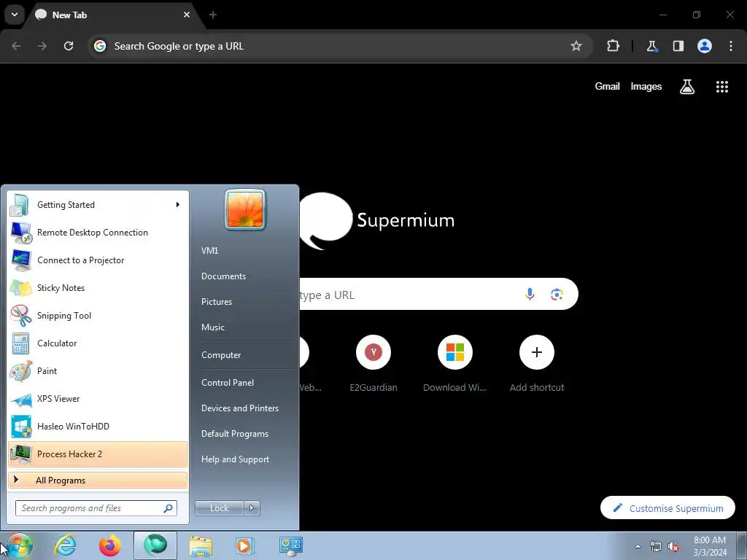The width and height of the screenshot is (747, 560).
Task: Launch Process Hacker 2
Action: point(98,454)
